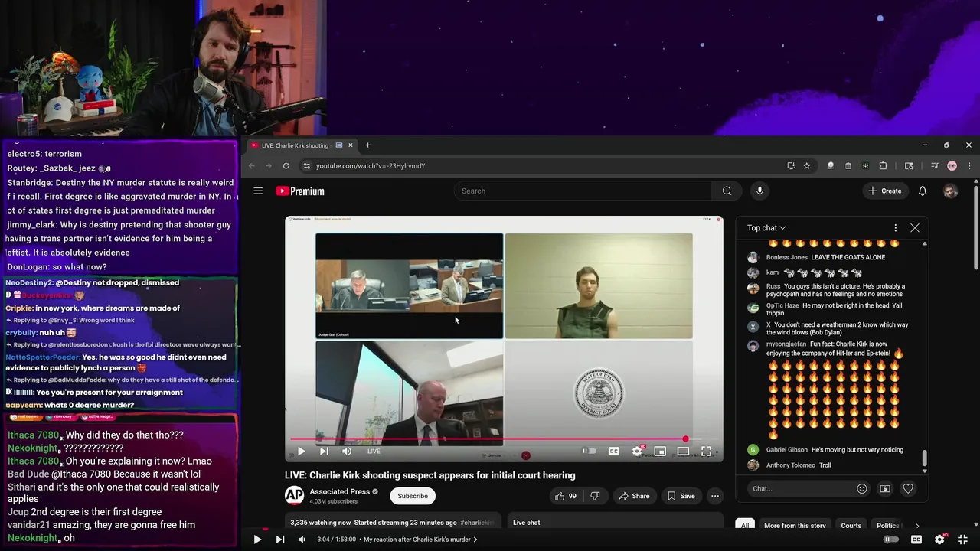
Task: Focus the Chat... message input
Action: (x=800, y=488)
